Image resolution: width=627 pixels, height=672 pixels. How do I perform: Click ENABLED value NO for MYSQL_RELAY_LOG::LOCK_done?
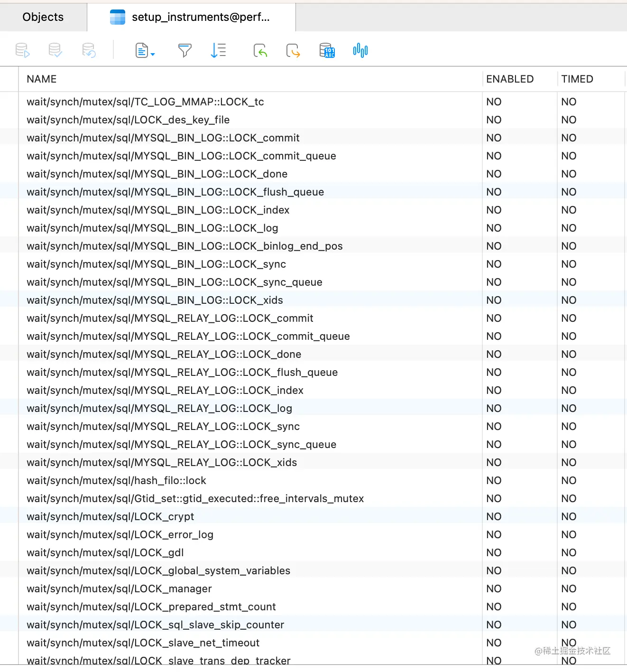(494, 354)
